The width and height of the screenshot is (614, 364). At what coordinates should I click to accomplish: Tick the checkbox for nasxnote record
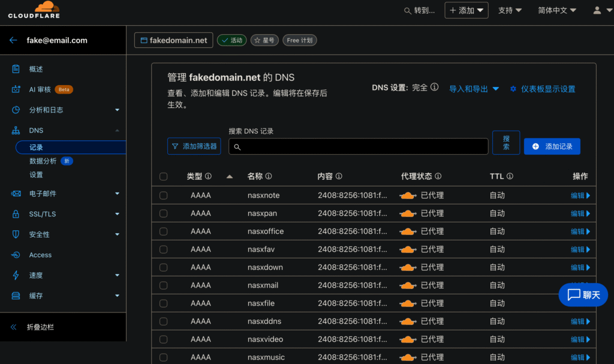coord(164,195)
